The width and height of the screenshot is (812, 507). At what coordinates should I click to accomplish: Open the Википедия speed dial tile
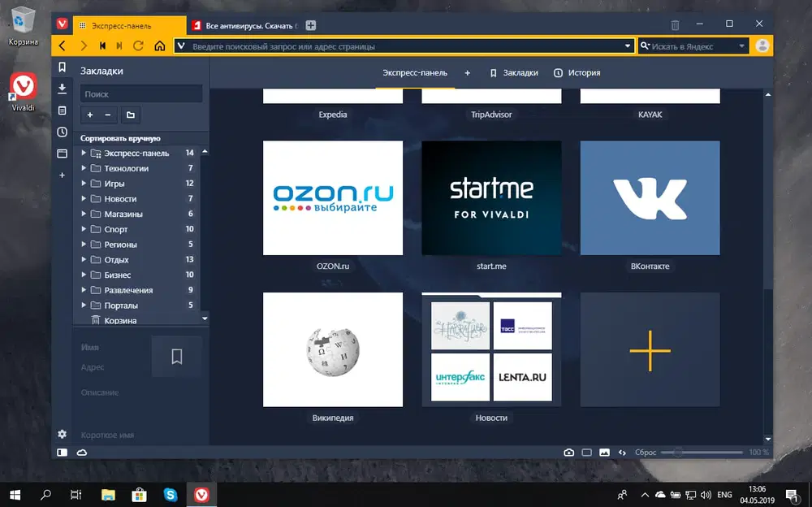tap(333, 350)
